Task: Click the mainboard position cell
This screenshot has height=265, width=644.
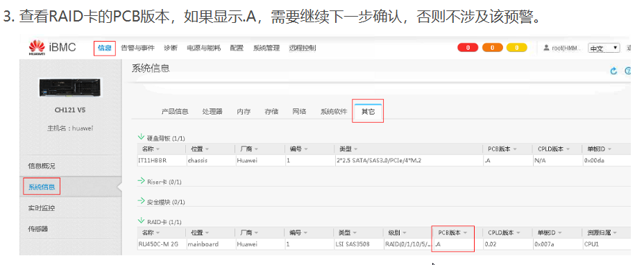Action: click(x=203, y=244)
